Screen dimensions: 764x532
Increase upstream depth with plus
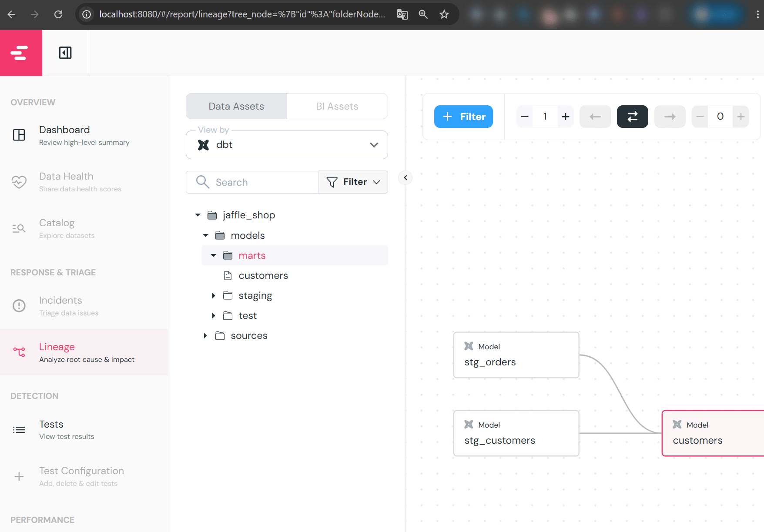(x=565, y=117)
